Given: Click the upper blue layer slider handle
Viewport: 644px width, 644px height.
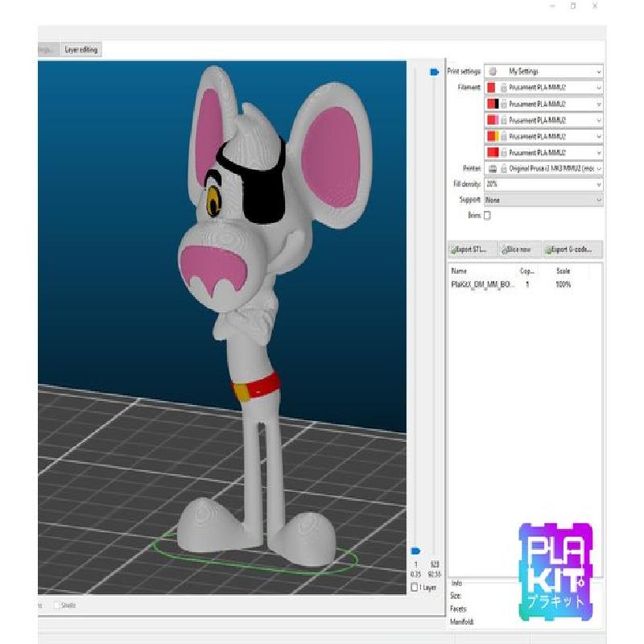Looking at the screenshot, I should (x=434, y=72).
